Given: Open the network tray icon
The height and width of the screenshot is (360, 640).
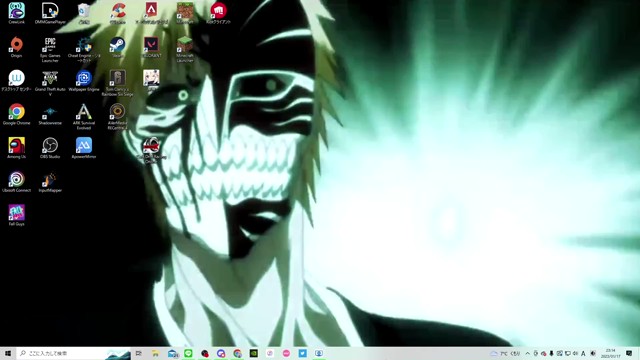Looking at the screenshot, I should click(567, 353).
